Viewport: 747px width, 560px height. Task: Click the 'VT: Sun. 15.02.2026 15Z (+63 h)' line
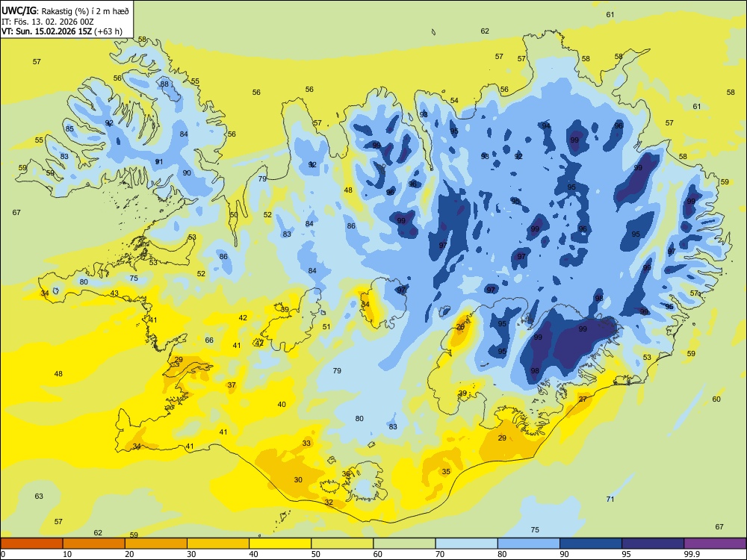62,31
